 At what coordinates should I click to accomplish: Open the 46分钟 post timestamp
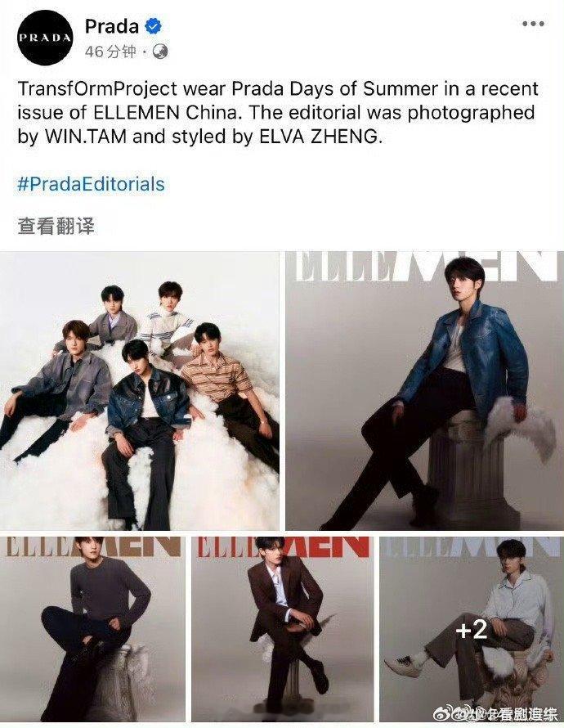110,52
